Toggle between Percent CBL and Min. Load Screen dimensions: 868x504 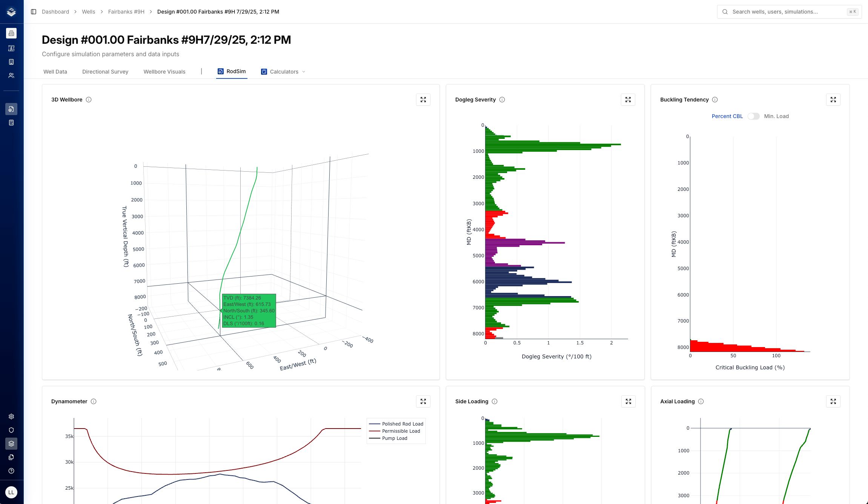click(x=754, y=116)
